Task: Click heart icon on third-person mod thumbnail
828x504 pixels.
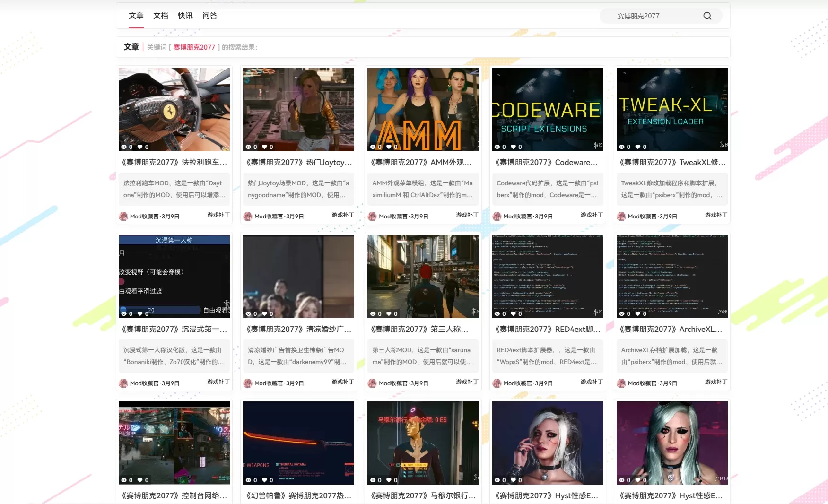Action: coord(389,314)
